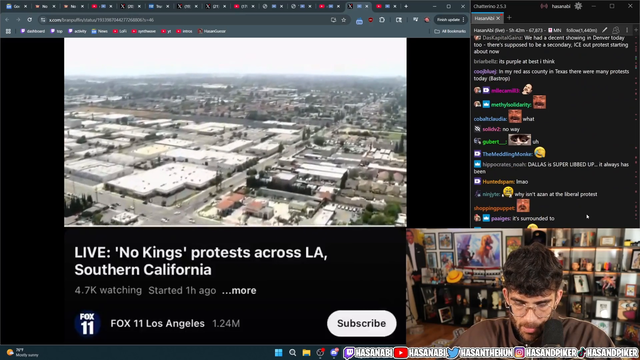640x360 pixels.
Task: Open the site information icon in address bar
Action: pyautogui.click(x=43, y=20)
